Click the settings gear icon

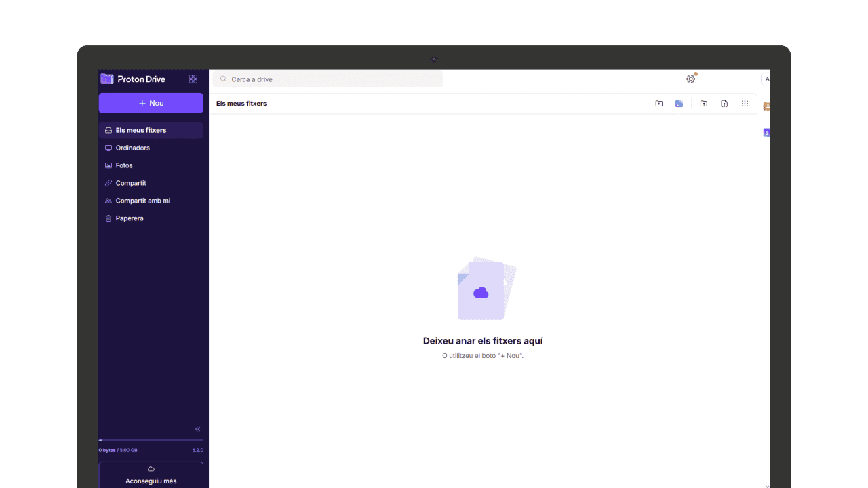(690, 79)
